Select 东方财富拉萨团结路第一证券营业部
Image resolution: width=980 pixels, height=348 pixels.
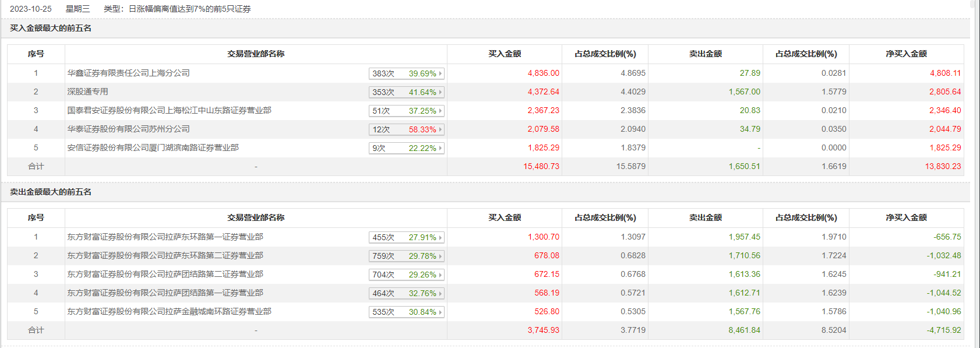click(165, 293)
